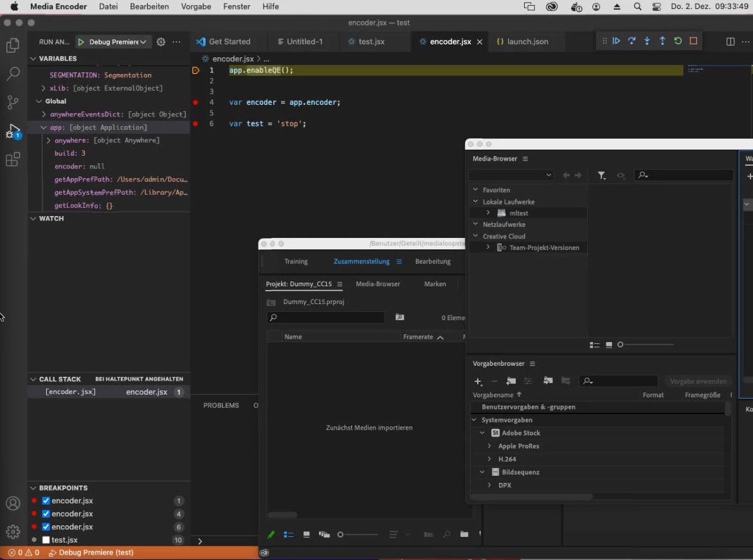Enable the test.jsx breakpoint checkbox
This screenshot has height=560, width=753.
[x=46, y=540]
